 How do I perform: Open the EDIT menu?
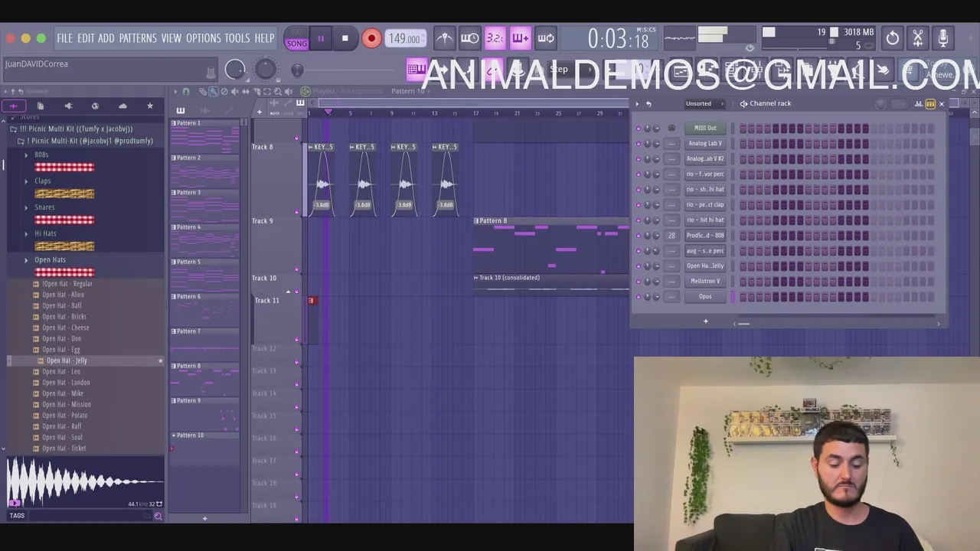coord(86,38)
